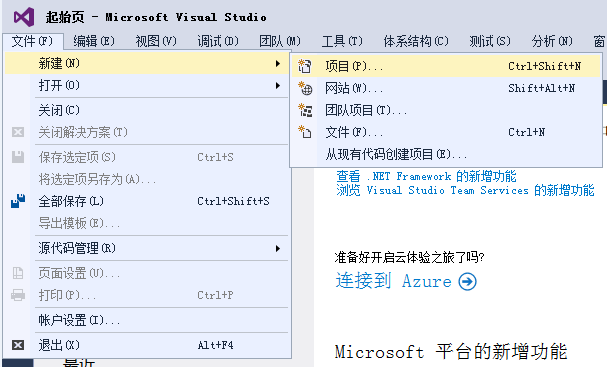Click the Visual Studio logo icon

point(24,17)
